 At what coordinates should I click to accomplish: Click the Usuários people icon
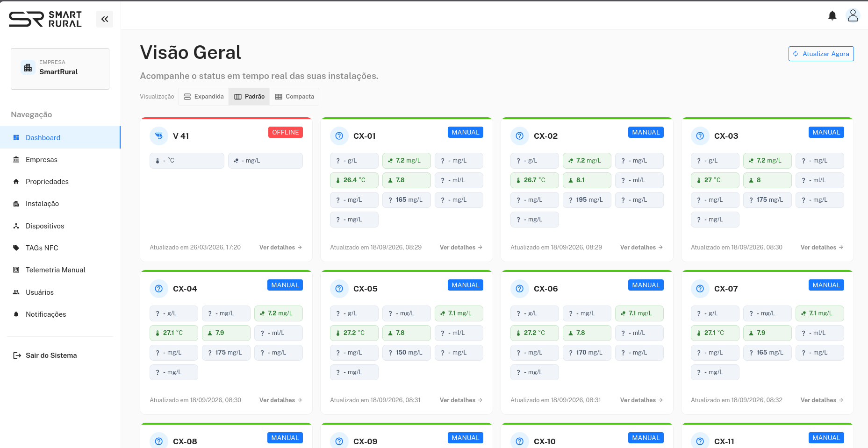tap(16, 292)
